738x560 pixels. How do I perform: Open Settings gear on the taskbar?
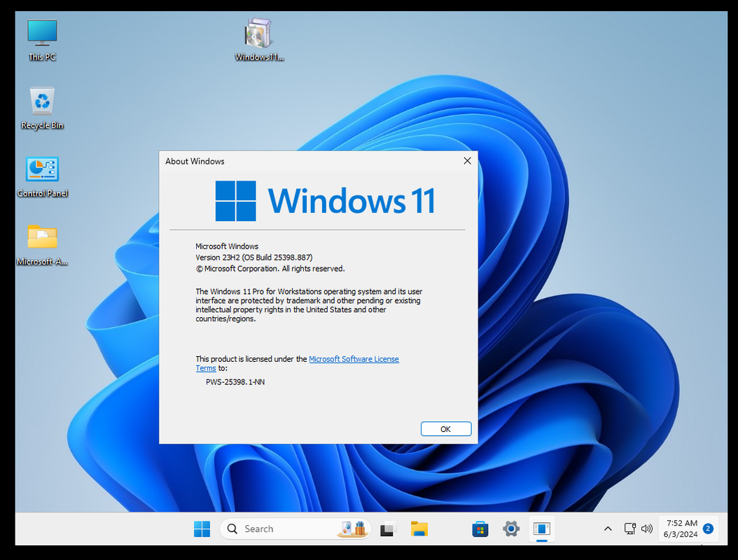click(510, 529)
